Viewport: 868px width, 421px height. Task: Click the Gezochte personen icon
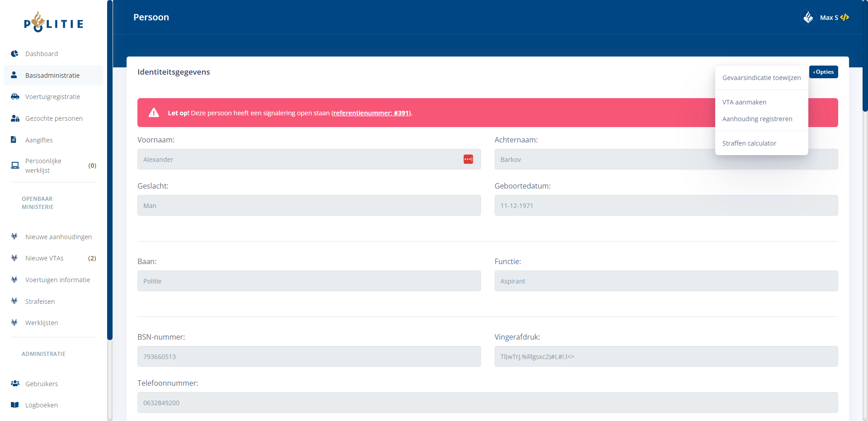(15, 118)
